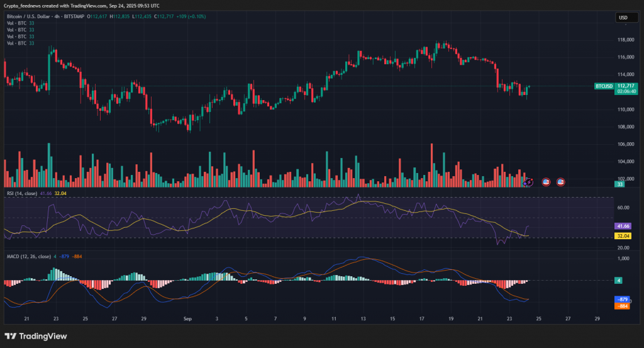Select the RSI (14, close) indicator legend

pyautogui.click(x=20, y=193)
